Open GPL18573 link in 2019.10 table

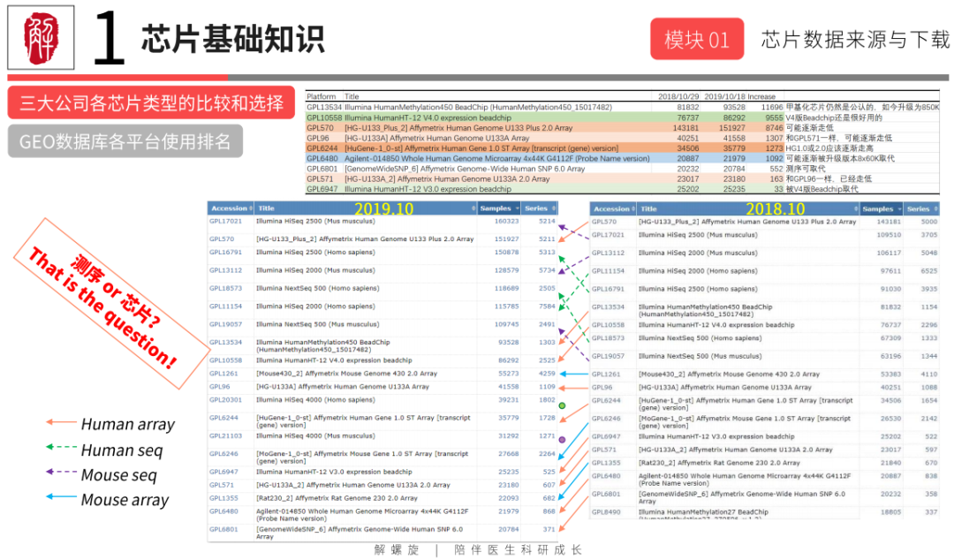coord(225,289)
